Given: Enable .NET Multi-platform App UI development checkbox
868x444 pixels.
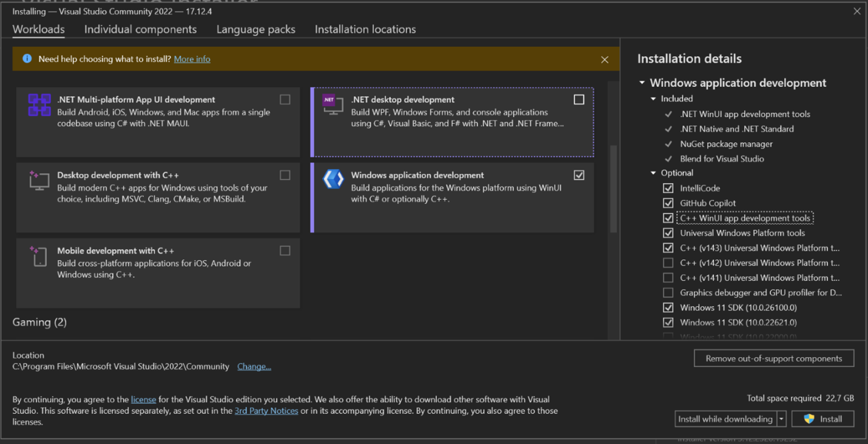Looking at the screenshot, I should pyautogui.click(x=285, y=99).
